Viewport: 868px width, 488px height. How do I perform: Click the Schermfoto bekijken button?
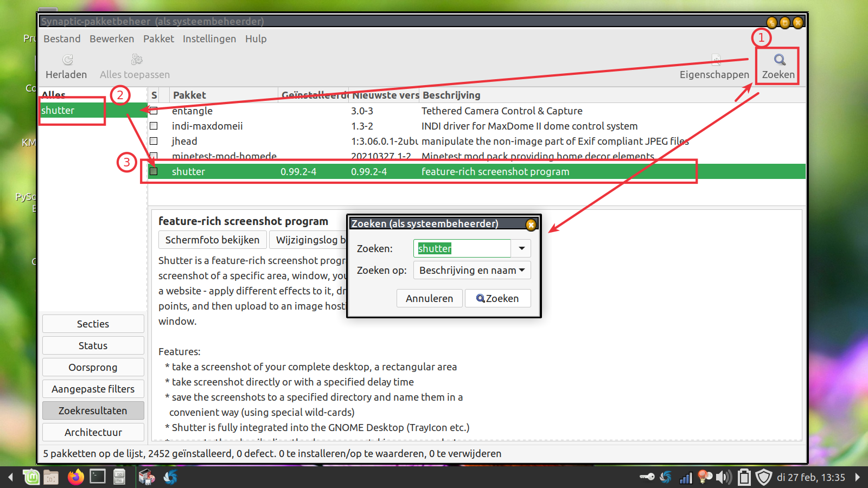212,240
